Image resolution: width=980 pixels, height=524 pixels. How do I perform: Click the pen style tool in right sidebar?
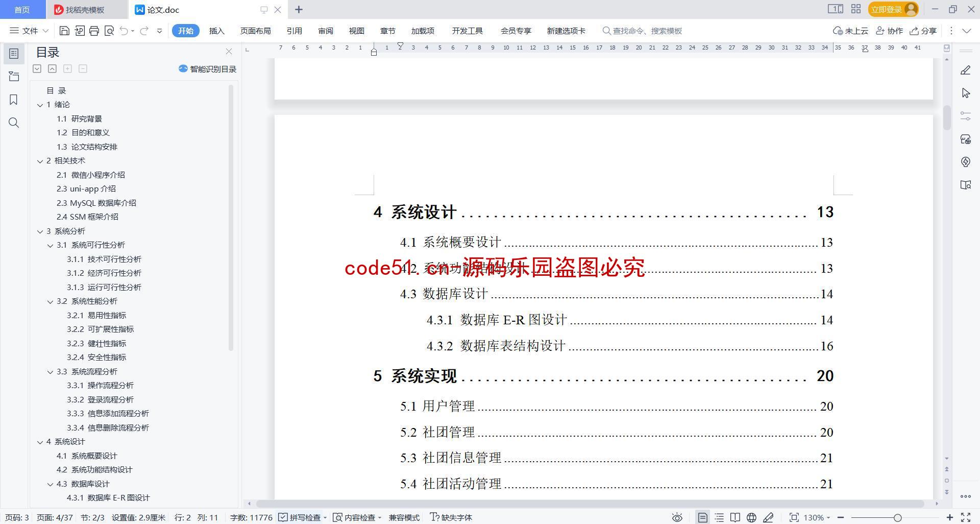click(965, 70)
